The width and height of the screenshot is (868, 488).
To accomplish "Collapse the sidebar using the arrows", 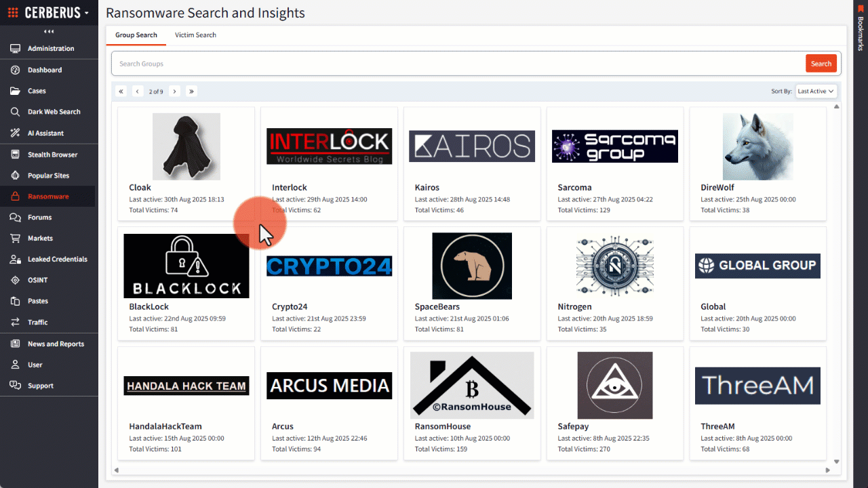I will click(49, 31).
